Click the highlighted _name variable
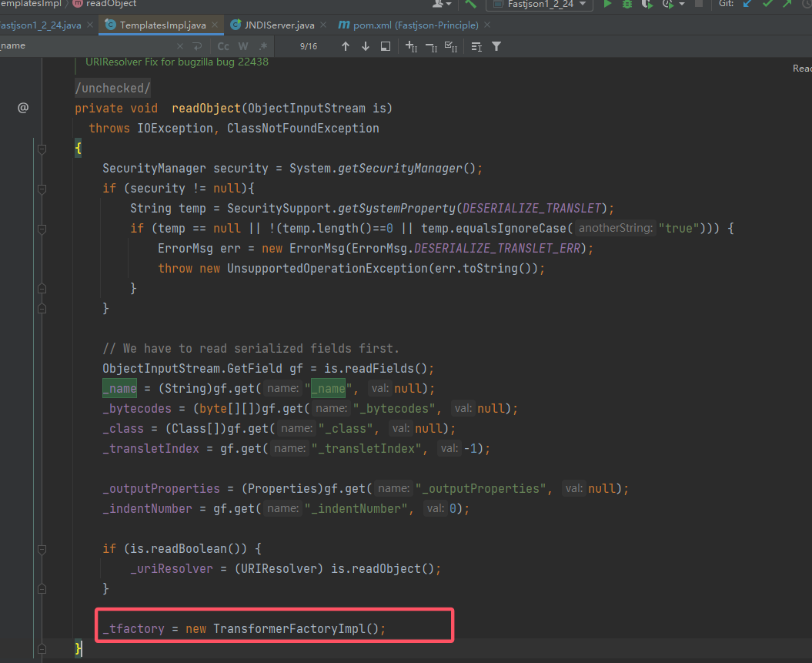812x663 pixels. click(x=119, y=388)
